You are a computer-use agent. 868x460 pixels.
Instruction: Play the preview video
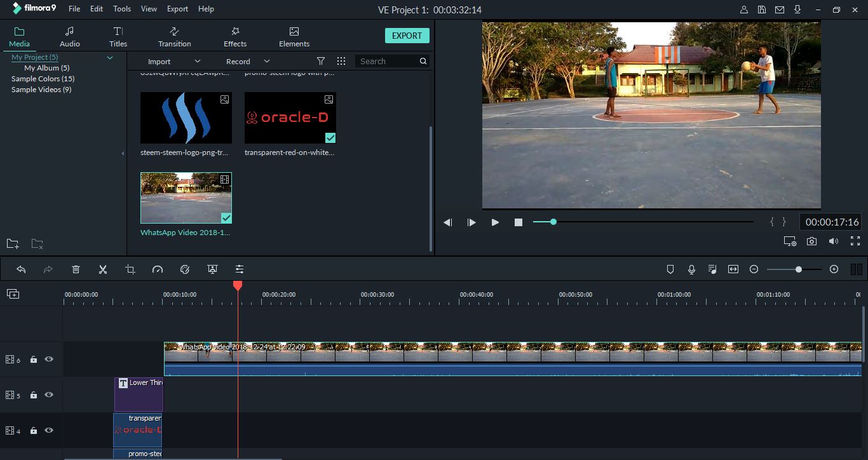(495, 222)
